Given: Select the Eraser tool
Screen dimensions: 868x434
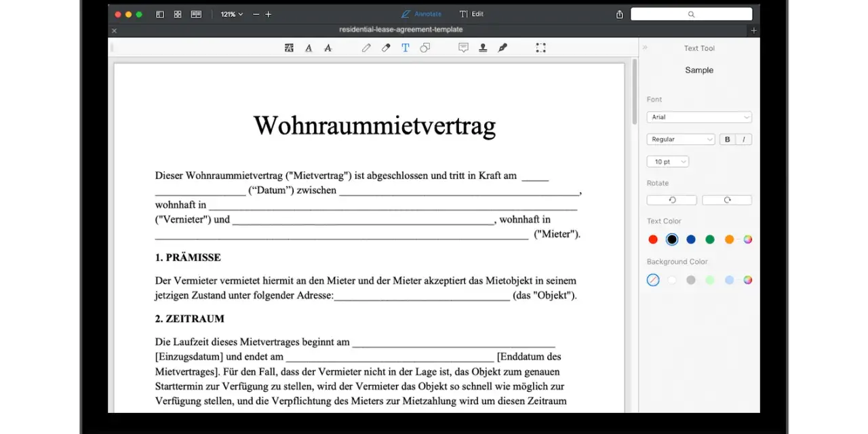Looking at the screenshot, I should 386,47.
